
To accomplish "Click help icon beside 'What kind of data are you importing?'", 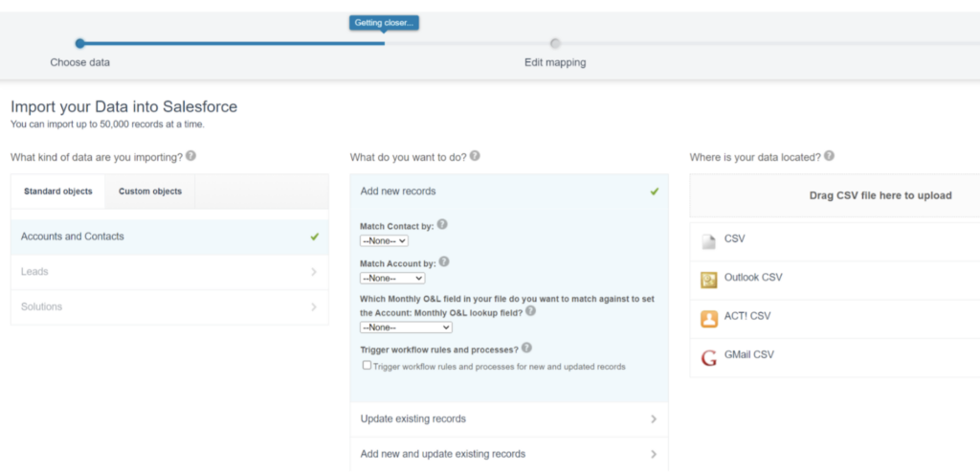I will click(x=191, y=156).
